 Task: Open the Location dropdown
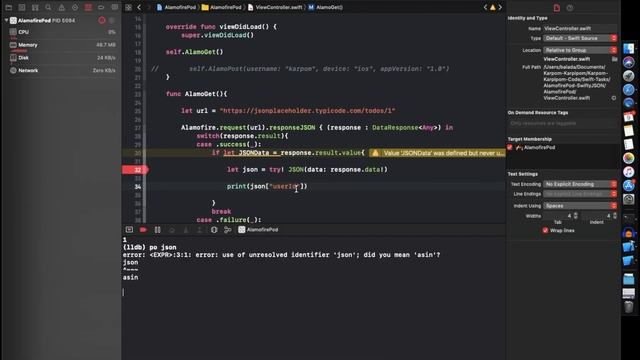tap(580, 50)
